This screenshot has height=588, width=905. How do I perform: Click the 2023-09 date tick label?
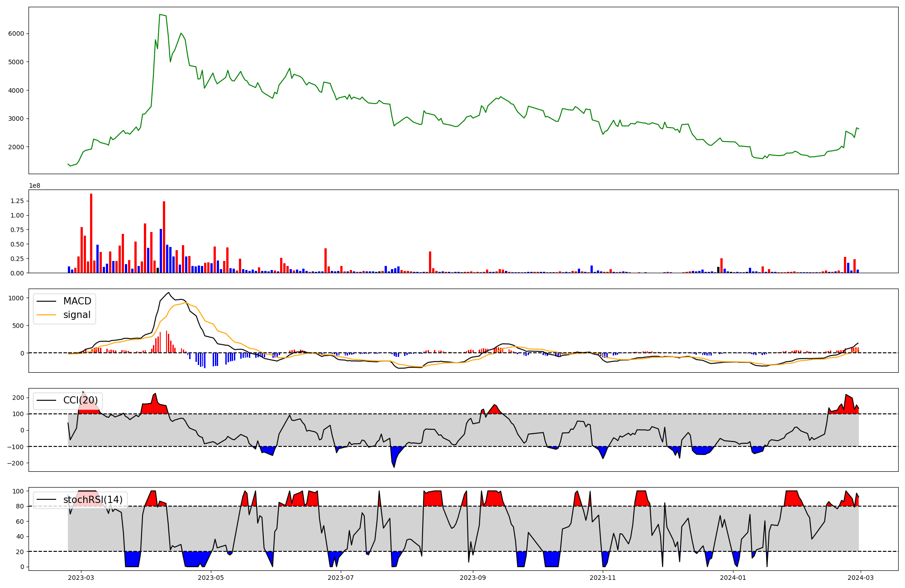pyautogui.click(x=473, y=578)
